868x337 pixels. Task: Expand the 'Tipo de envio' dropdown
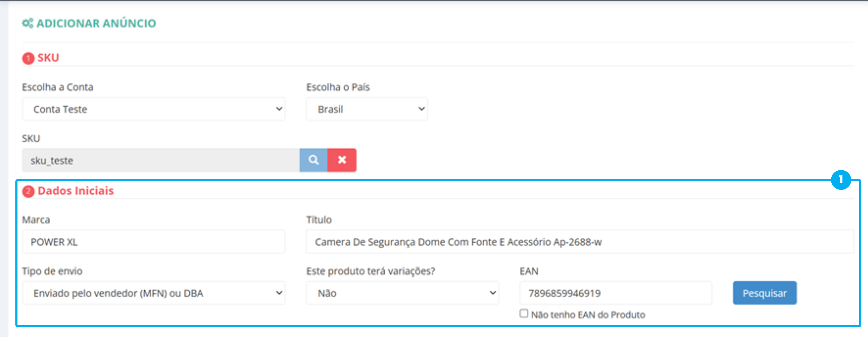coord(154,293)
